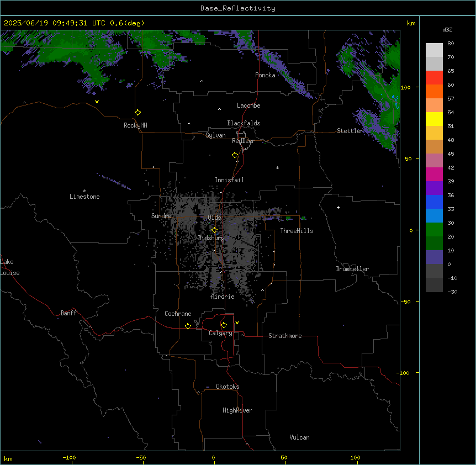Screen dimensions: 476x465
Task: Click the -50 tick on the right axis
Action: (x=405, y=302)
